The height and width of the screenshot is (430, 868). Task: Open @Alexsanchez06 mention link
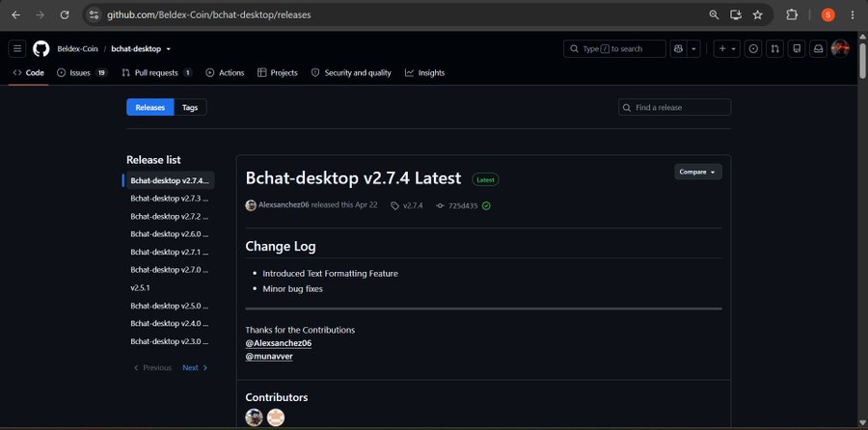coord(279,343)
